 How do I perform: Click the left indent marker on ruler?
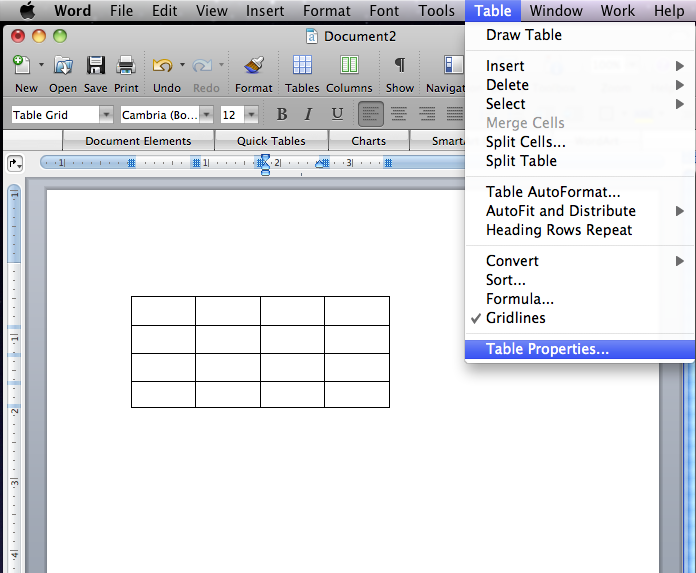[265, 171]
